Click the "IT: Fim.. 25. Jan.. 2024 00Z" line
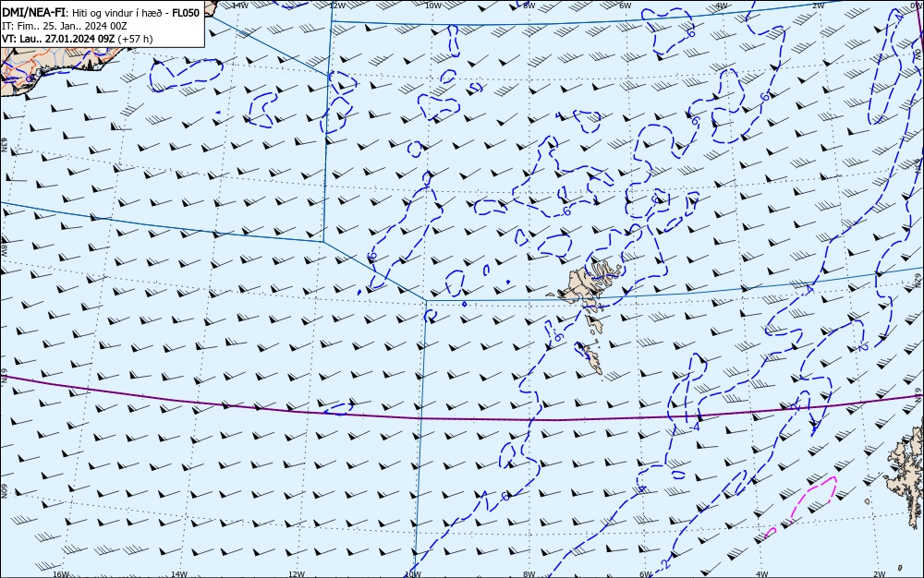The width and height of the screenshot is (924, 578). (65, 26)
